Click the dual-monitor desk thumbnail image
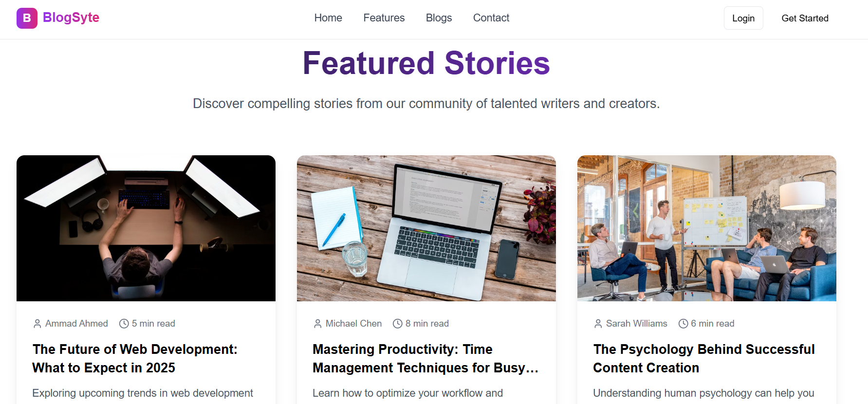Screen dimensions: 868x404 pos(146,228)
